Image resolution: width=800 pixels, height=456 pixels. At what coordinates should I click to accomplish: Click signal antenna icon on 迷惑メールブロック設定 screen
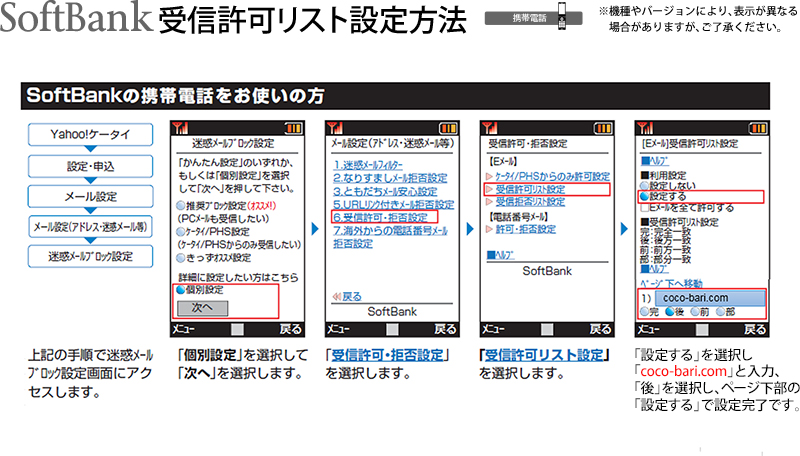180,128
